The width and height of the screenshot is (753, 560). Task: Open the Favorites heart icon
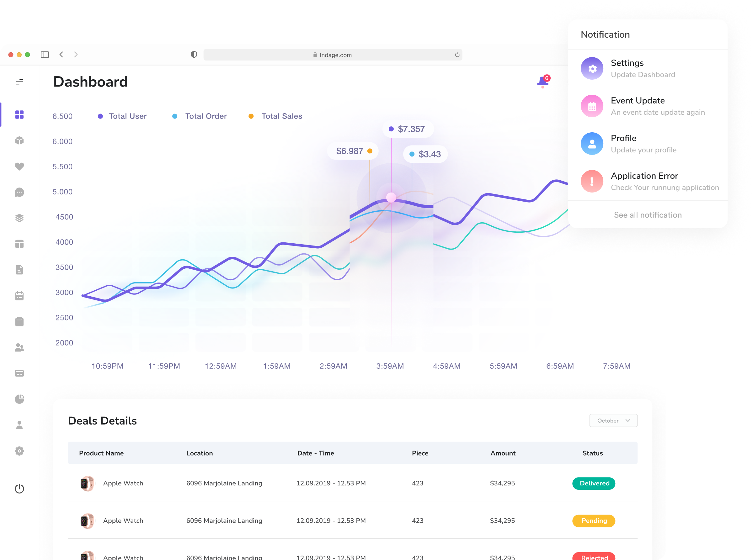point(19,166)
